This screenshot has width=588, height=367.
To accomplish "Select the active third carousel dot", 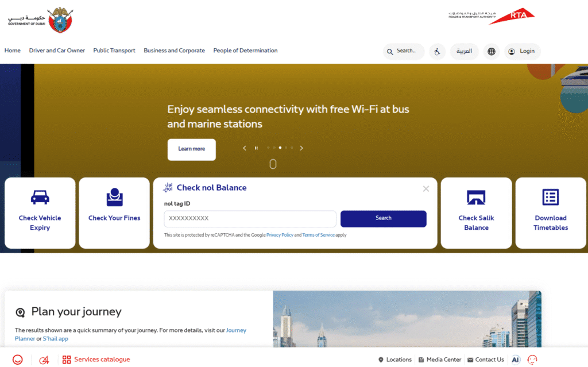I will [280, 148].
